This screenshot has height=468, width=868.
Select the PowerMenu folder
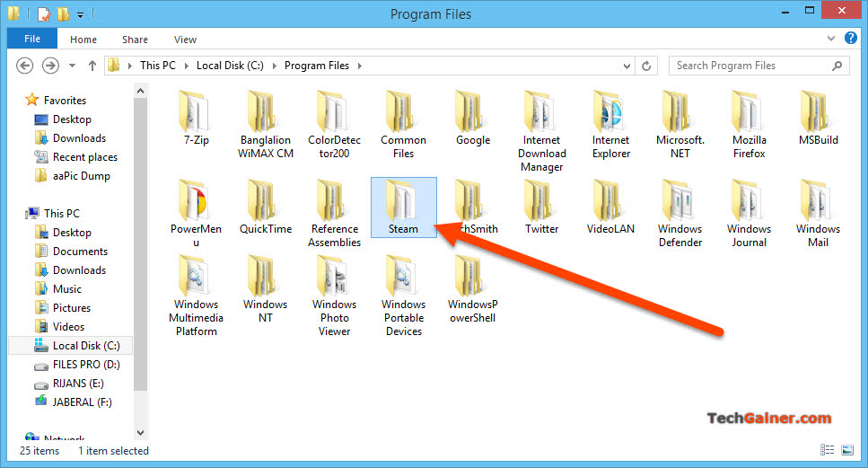pos(196,213)
